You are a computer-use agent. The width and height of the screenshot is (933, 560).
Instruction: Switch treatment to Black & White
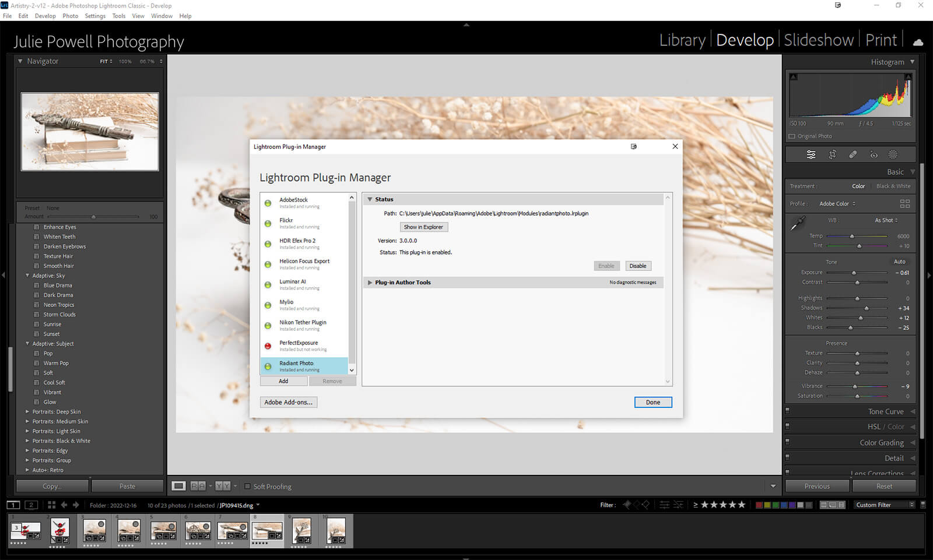[893, 186]
